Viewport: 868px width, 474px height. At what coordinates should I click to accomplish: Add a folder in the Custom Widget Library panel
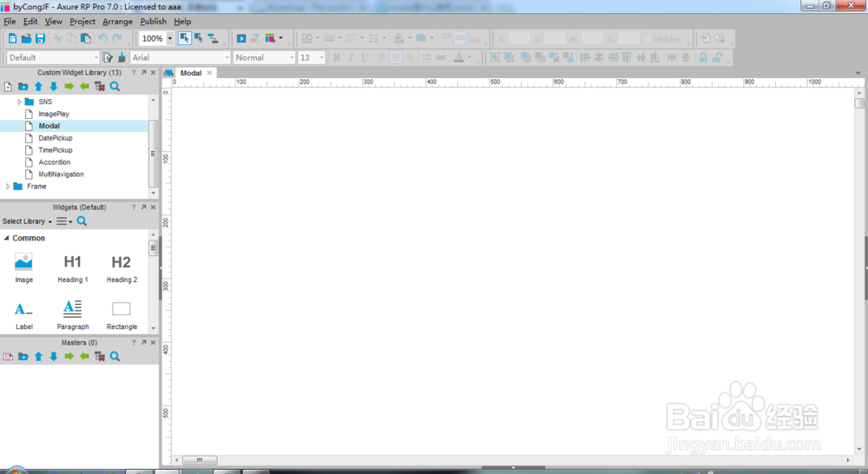[x=23, y=87]
